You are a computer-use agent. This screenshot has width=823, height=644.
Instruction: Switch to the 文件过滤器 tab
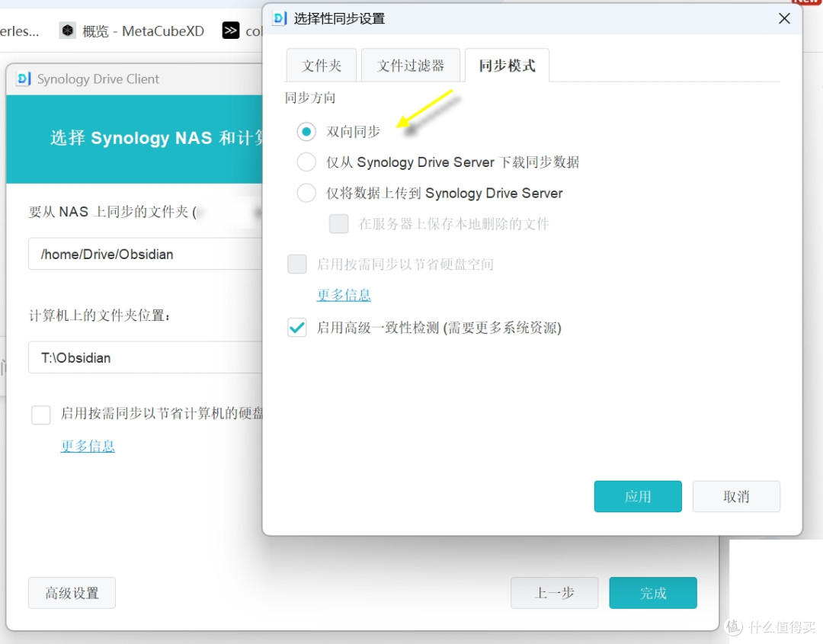tap(411, 66)
